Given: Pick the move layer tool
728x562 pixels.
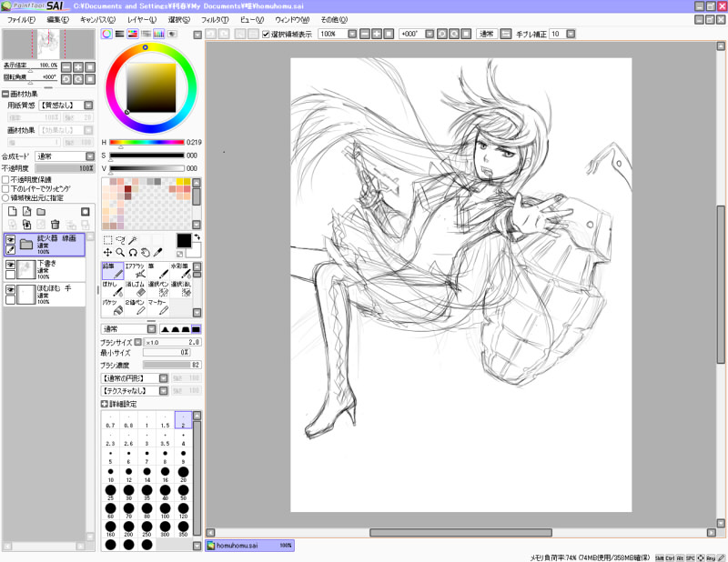Looking at the screenshot, I should point(107,253).
